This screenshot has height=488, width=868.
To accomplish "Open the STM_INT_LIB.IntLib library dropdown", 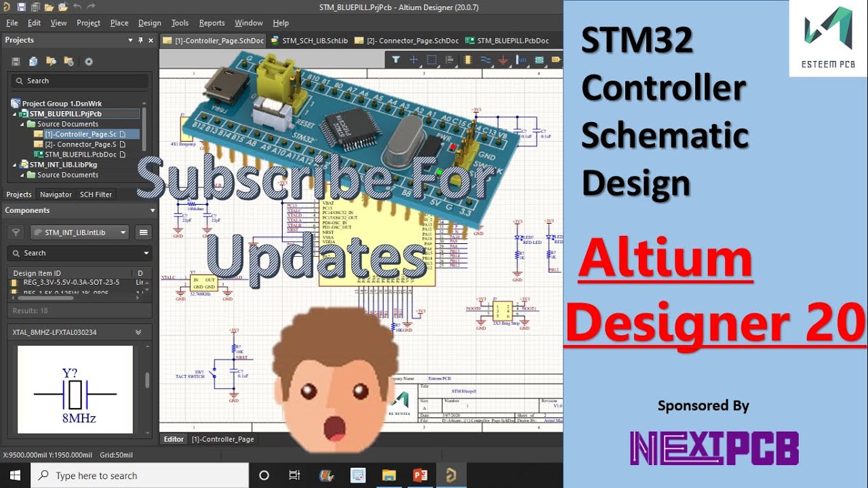I will pos(80,232).
